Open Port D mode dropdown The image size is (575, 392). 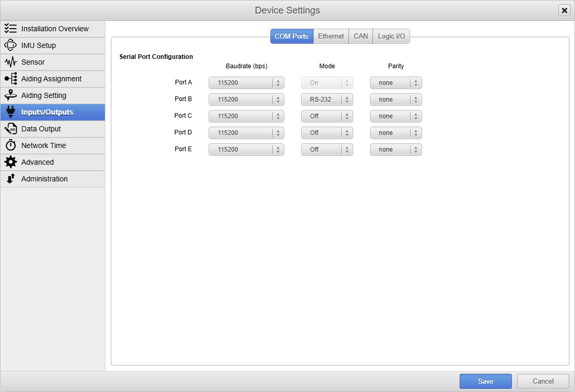[327, 133]
